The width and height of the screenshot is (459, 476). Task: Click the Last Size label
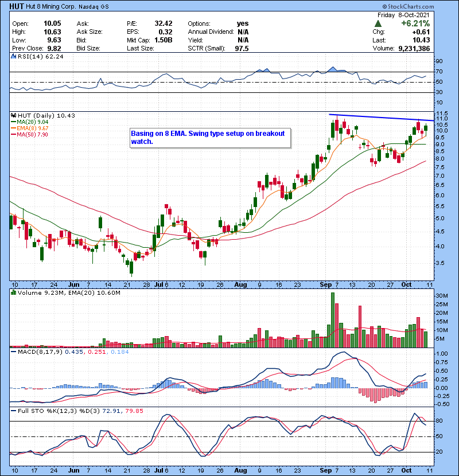tap(141, 49)
